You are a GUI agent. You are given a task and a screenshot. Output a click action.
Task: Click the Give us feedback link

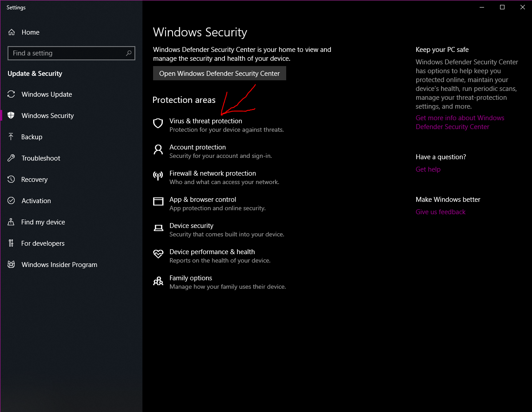coord(441,212)
